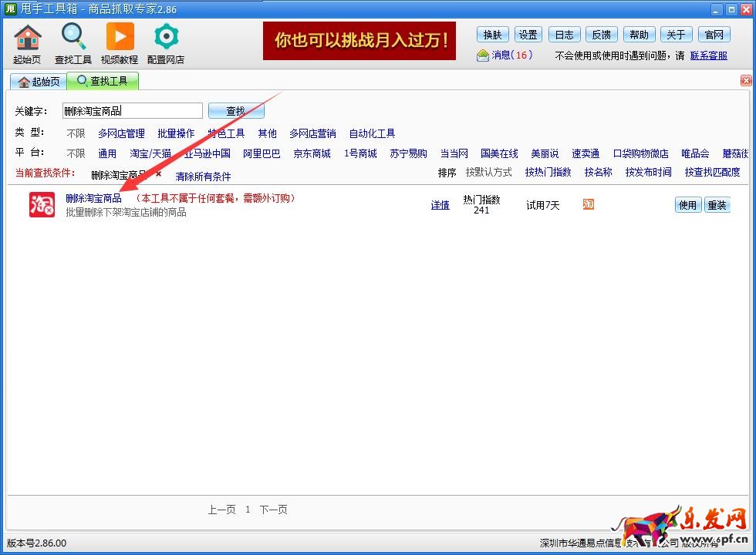Click the small orange 淘 platform badge
The width and height of the screenshot is (756, 555).
tap(588, 204)
